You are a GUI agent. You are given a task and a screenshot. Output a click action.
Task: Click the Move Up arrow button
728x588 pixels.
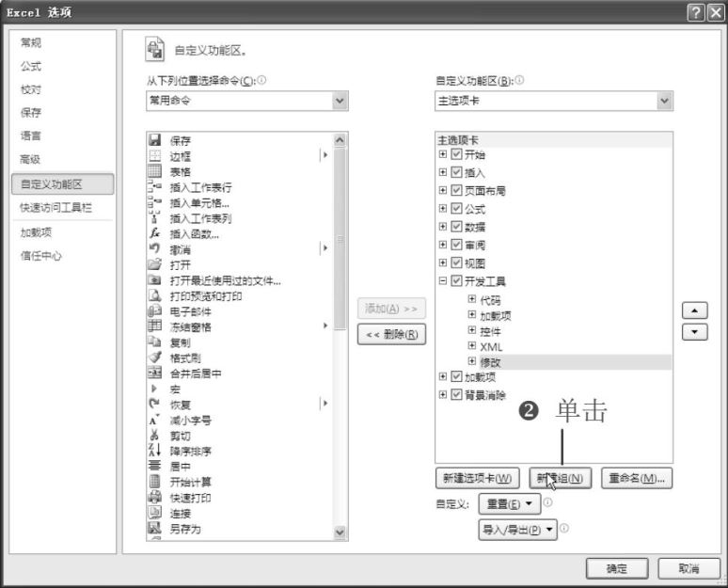[694, 310]
